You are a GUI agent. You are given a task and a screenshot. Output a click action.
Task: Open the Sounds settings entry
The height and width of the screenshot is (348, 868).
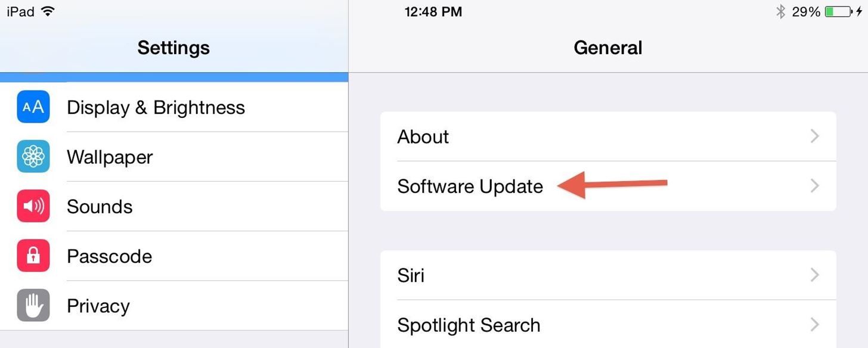point(100,206)
